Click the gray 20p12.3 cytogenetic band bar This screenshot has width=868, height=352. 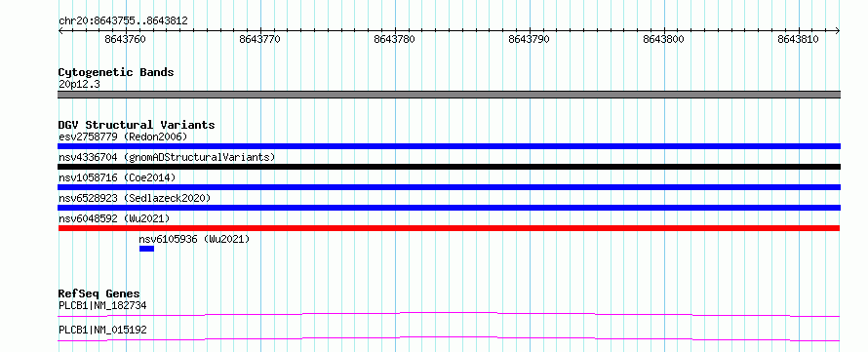coord(449,95)
